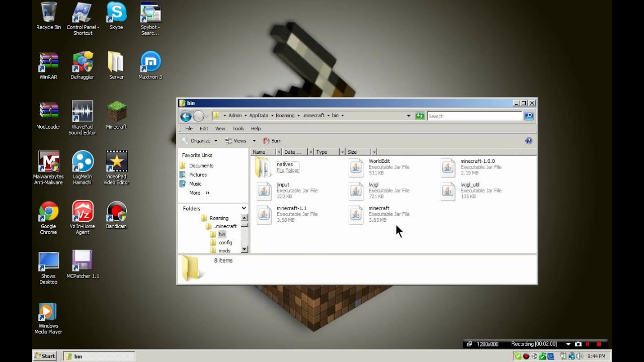The width and height of the screenshot is (644, 362).
Task: Refresh the folder with the green arrows button
Action: (x=420, y=116)
